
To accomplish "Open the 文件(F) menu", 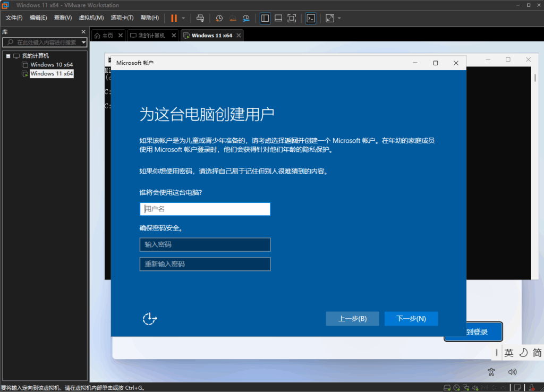I will click(14, 18).
